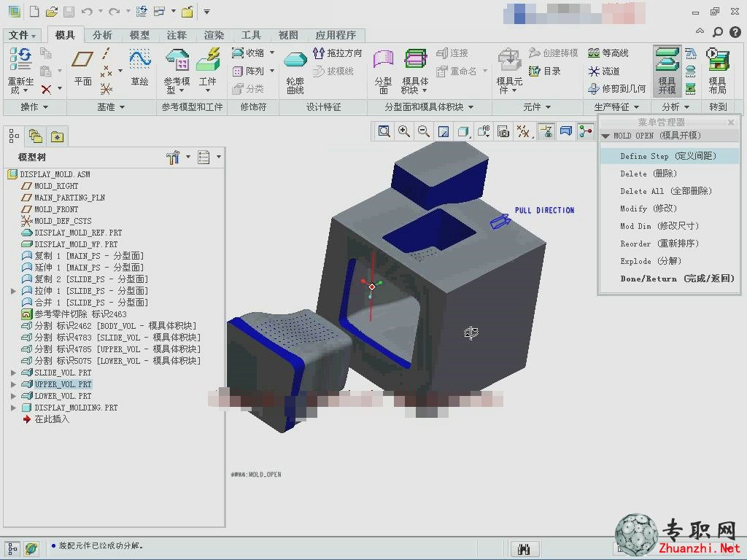The height and width of the screenshot is (560, 747).
Task: Click the delete red X icon
Action: point(46,89)
